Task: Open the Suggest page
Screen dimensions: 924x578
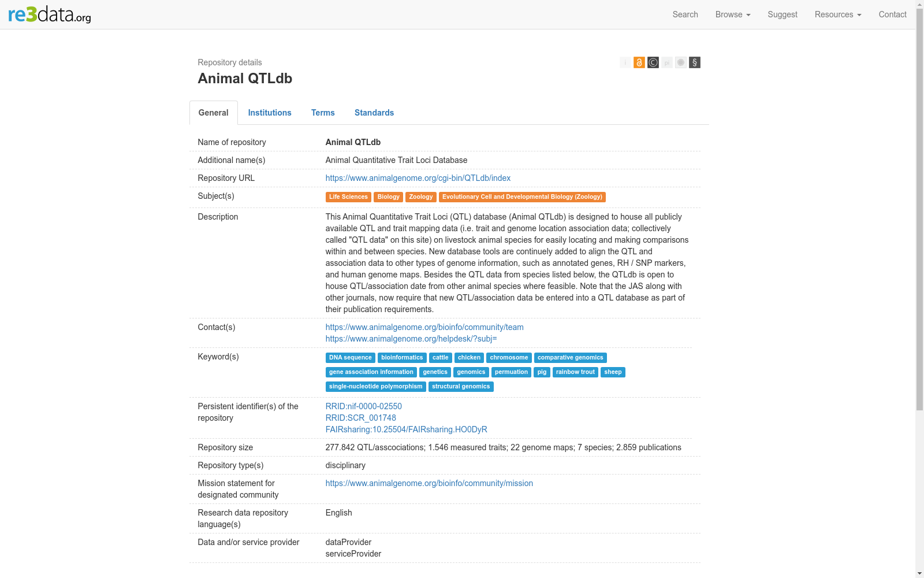Action: (783, 14)
